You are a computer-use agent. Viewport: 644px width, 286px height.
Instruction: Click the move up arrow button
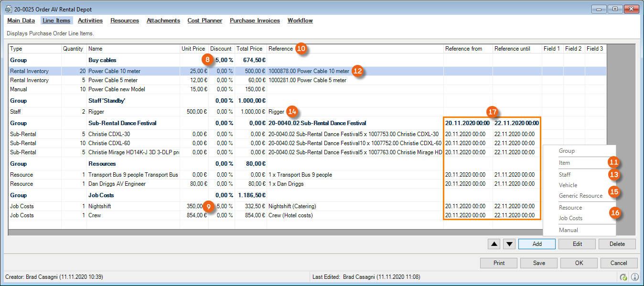494,244
